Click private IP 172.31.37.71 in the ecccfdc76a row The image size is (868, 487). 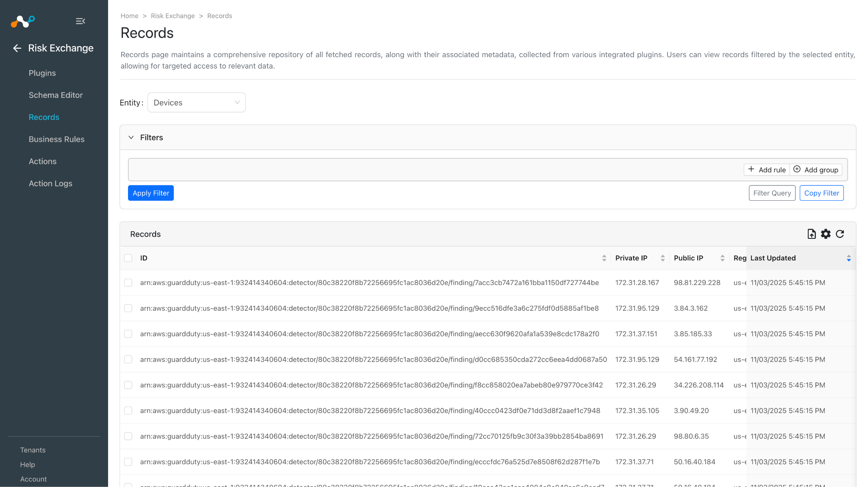point(634,462)
